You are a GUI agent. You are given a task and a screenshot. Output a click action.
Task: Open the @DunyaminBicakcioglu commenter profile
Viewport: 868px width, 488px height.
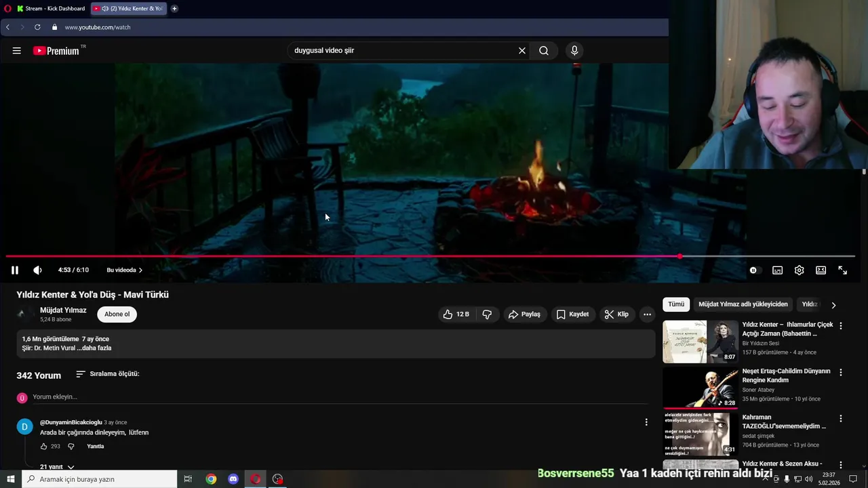[71, 423]
